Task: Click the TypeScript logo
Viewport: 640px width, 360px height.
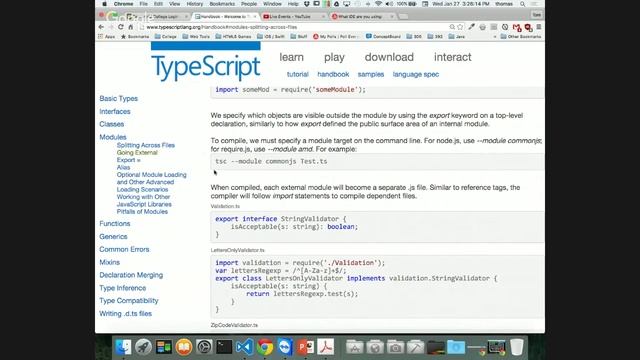Action: pyautogui.click(x=206, y=62)
